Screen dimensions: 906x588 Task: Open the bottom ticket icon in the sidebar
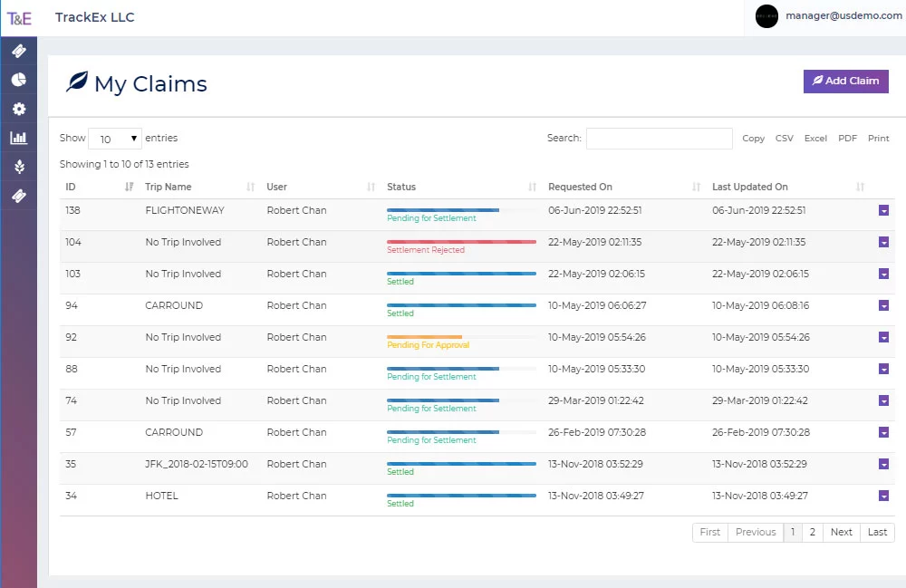tap(19, 196)
